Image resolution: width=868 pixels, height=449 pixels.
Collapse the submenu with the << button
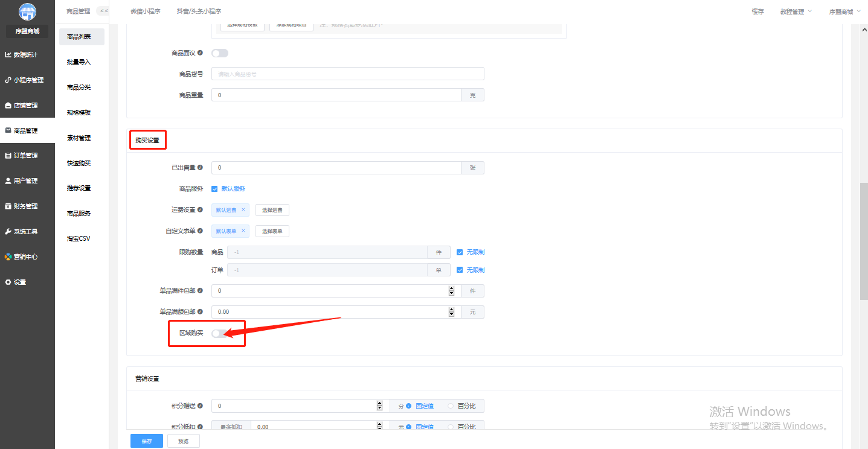click(103, 11)
